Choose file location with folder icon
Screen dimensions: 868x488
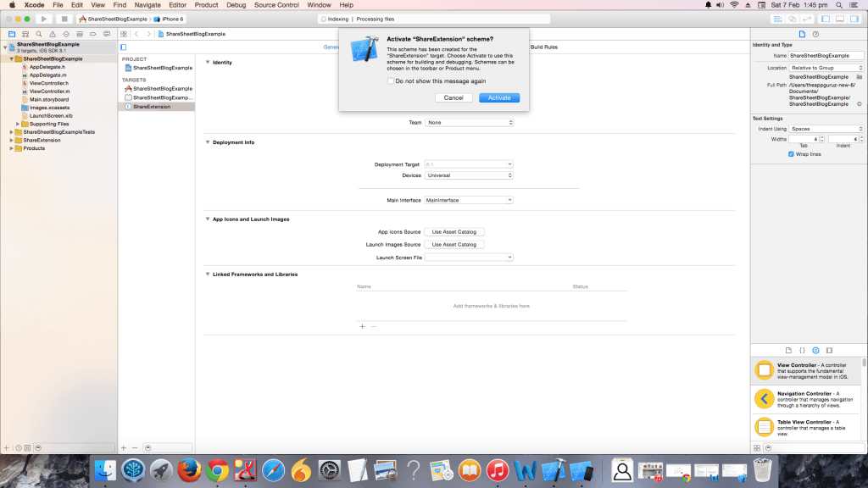point(860,77)
